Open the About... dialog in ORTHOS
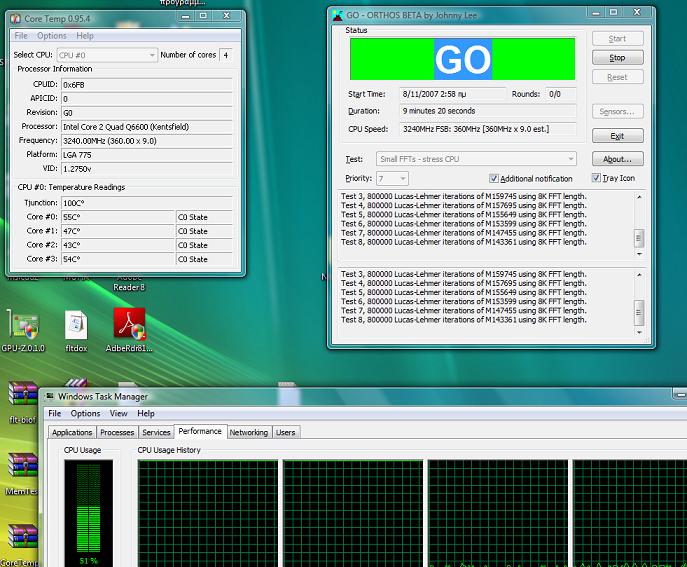Image resolution: width=687 pixels, height=567 pixels. click(x=617, y=159)
